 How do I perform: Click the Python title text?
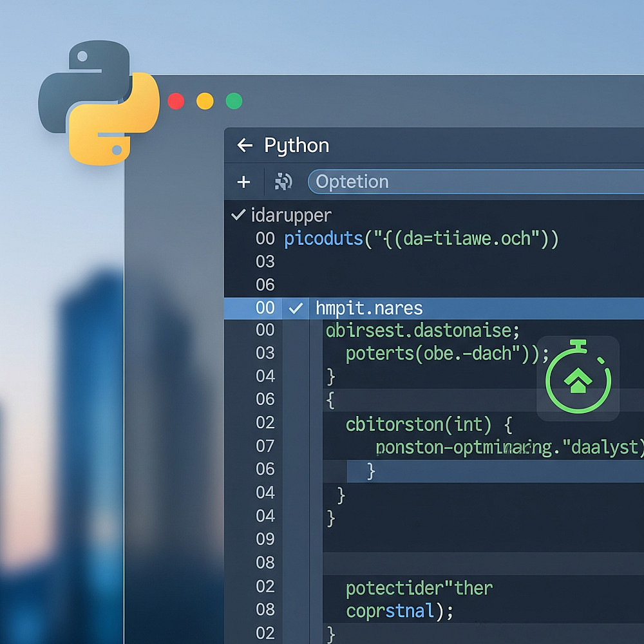point(296,146)
